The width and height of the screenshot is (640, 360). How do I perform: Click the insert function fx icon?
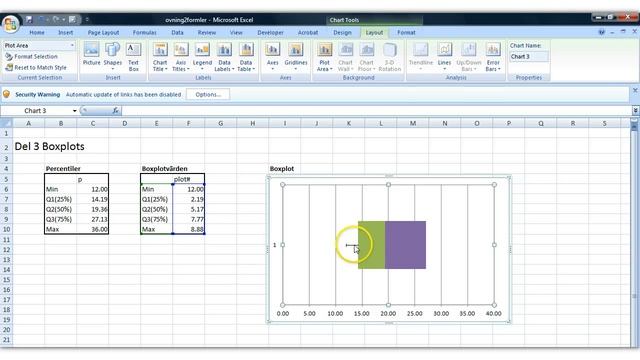tap(116, 111)
